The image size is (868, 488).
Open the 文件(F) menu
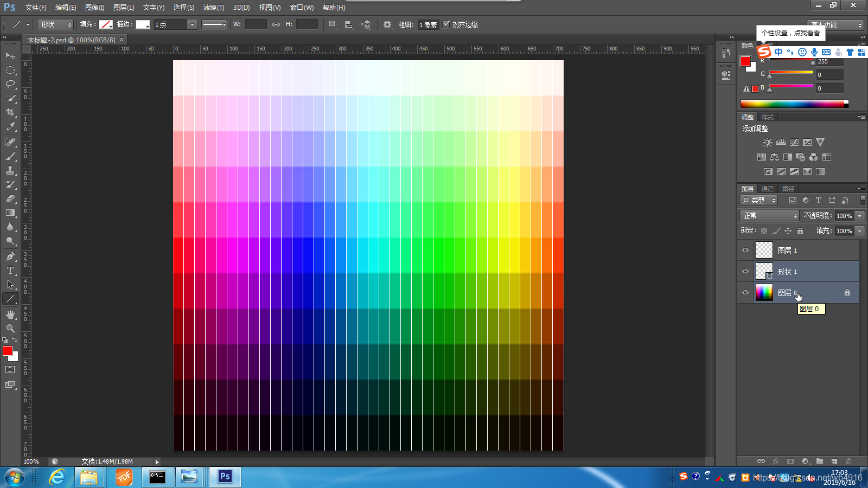[x=36, y=8]
